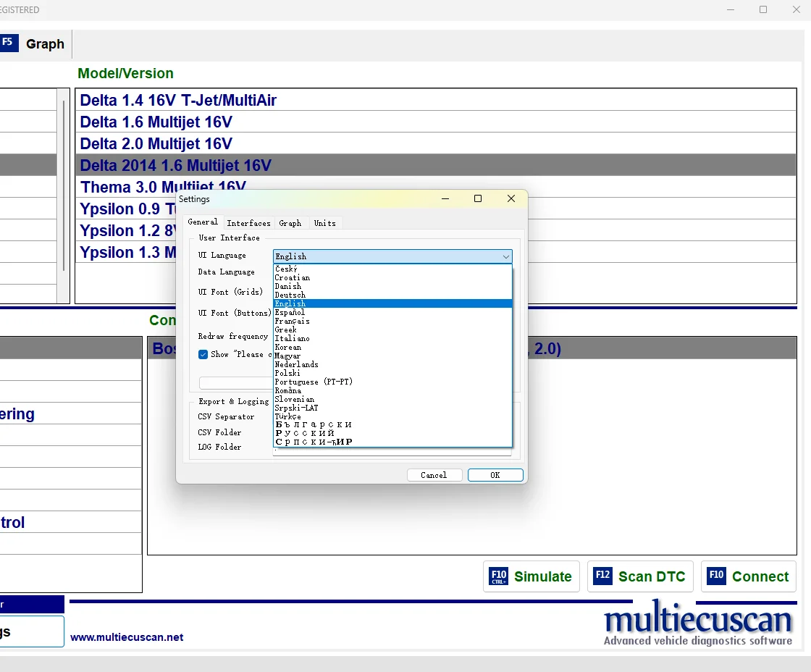Select Deutsch in language list

(x=392, y=295)
